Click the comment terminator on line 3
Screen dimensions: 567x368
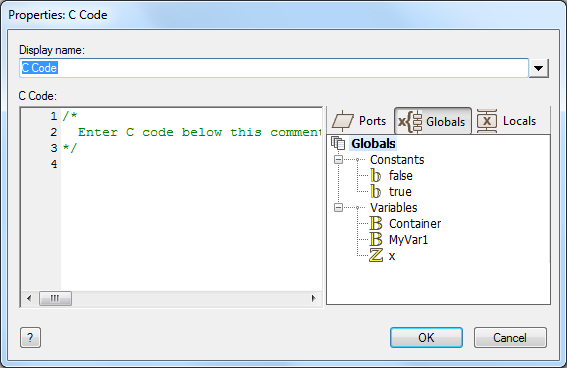70,148
